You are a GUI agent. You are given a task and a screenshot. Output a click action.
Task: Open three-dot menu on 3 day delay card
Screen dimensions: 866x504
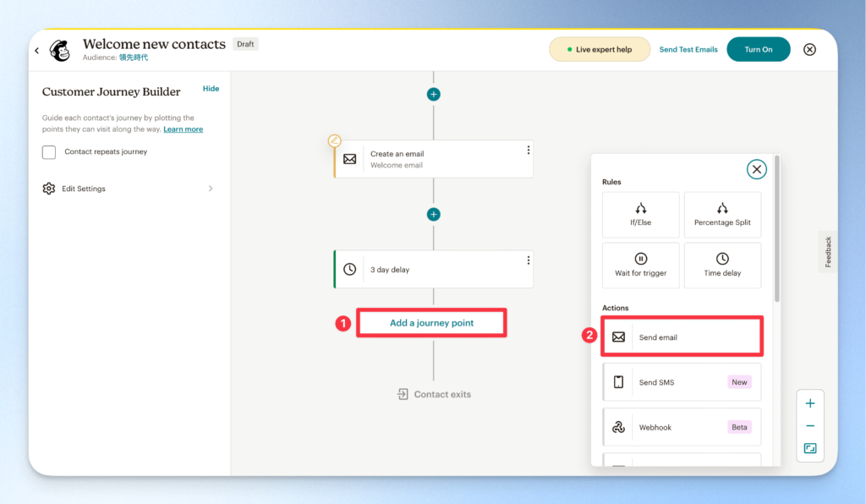pos(529,260)
